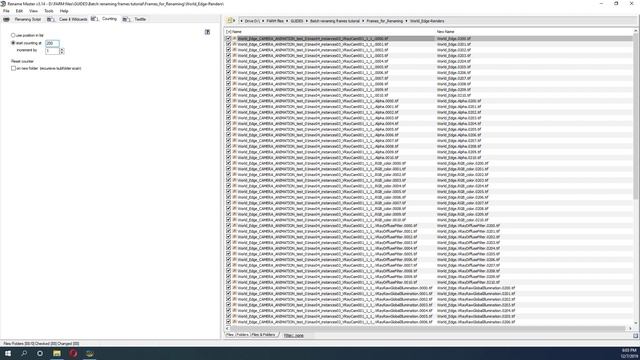Uncheck the file row ending _0001.tif
Image resolution: width=640 pixels, height=360 pixels.
229,44
